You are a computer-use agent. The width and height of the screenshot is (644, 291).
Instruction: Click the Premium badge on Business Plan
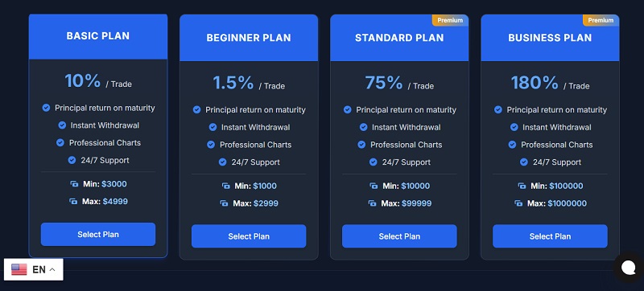[601, 20]
